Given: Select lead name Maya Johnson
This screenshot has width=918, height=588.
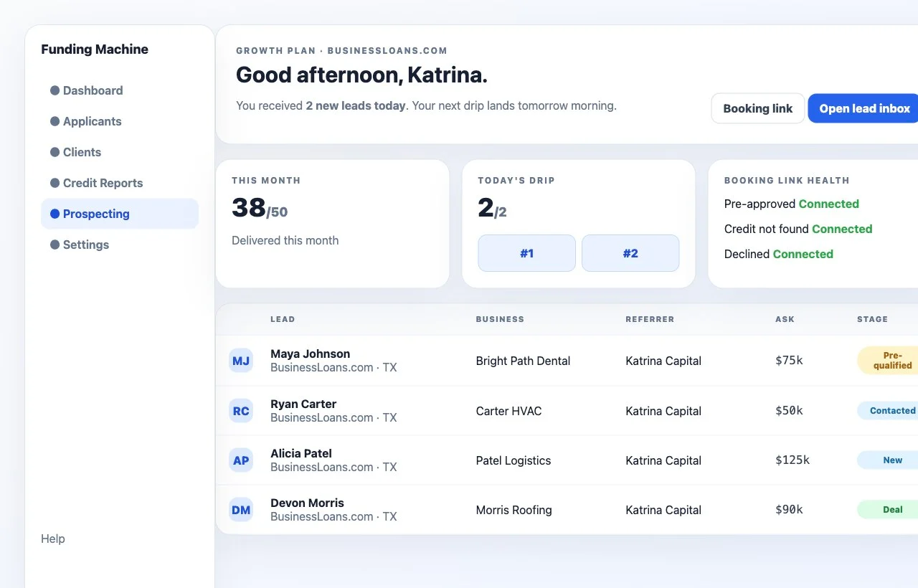Looking at the screenshot, I should coord(311,354).
